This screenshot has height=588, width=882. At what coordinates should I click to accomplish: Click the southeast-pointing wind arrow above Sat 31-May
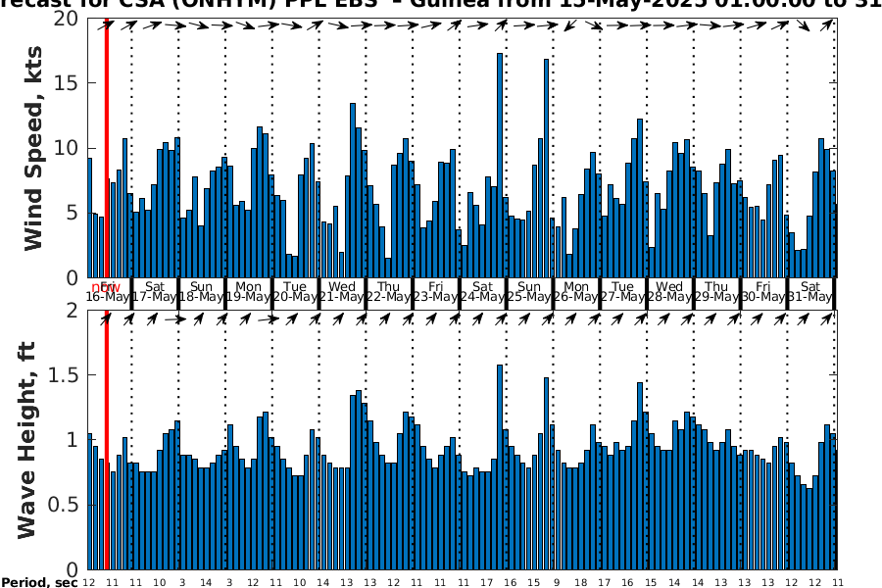tap(804, 25)
